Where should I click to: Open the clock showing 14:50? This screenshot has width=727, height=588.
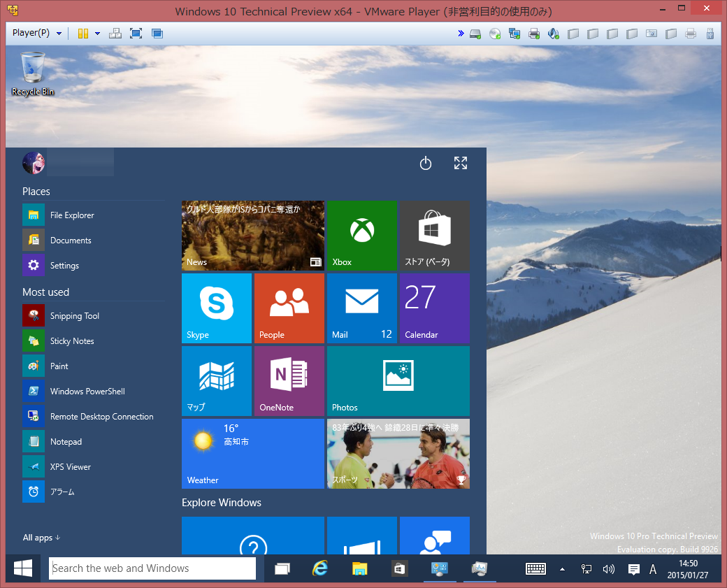click(x=688, y=569)
